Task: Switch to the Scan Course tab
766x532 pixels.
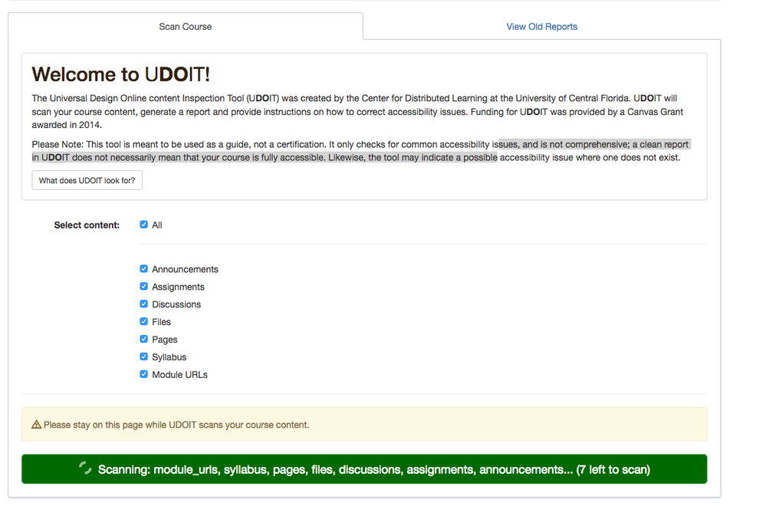Action: click(185, 26)
